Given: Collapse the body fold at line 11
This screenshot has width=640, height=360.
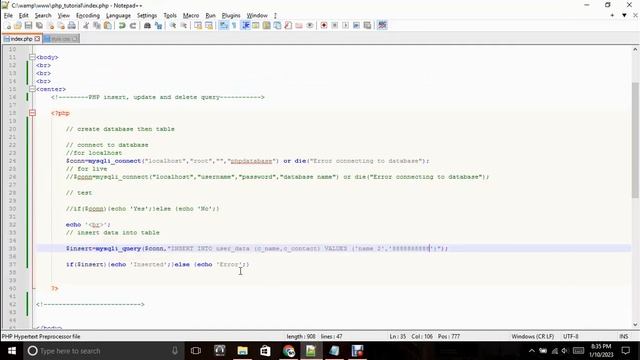Looking at the screenshot, I should [x=32, y=57].
